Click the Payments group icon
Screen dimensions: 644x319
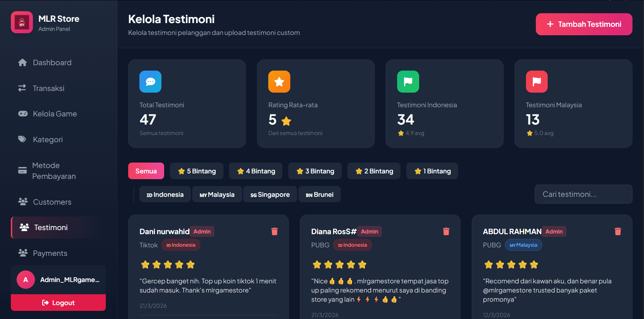pos(23,253)
